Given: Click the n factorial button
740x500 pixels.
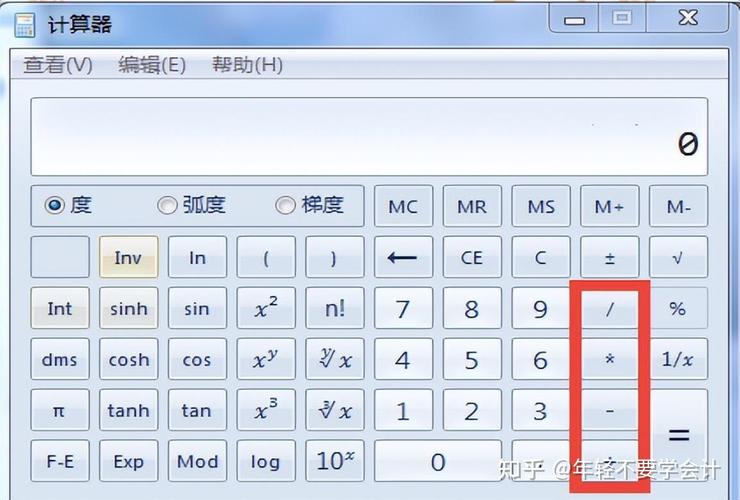Looking at the screenshot, I should (335, 309).
